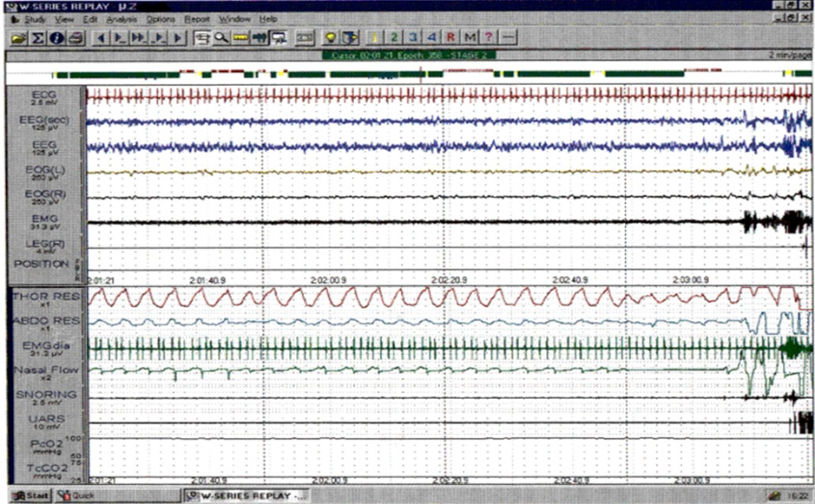Image resolution: width=815 pixels, height=504 pixels.
Task: Score epoch as stage 2
Action: click(x=394, y=38)
